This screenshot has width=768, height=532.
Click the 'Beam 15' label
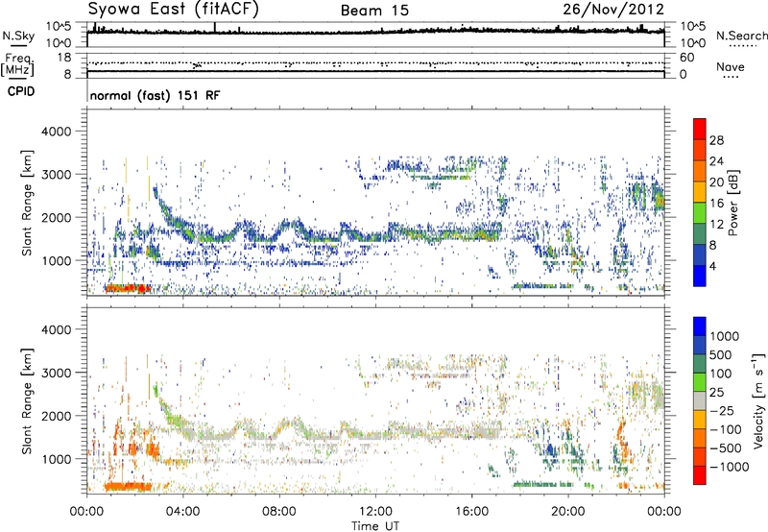[x=374, y=11]
